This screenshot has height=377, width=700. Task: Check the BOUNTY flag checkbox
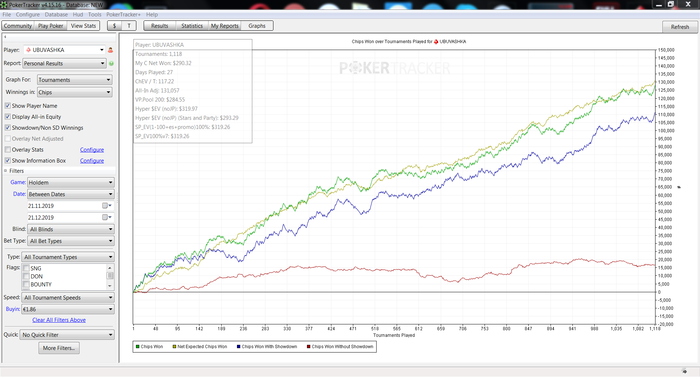tap(26, 285)
